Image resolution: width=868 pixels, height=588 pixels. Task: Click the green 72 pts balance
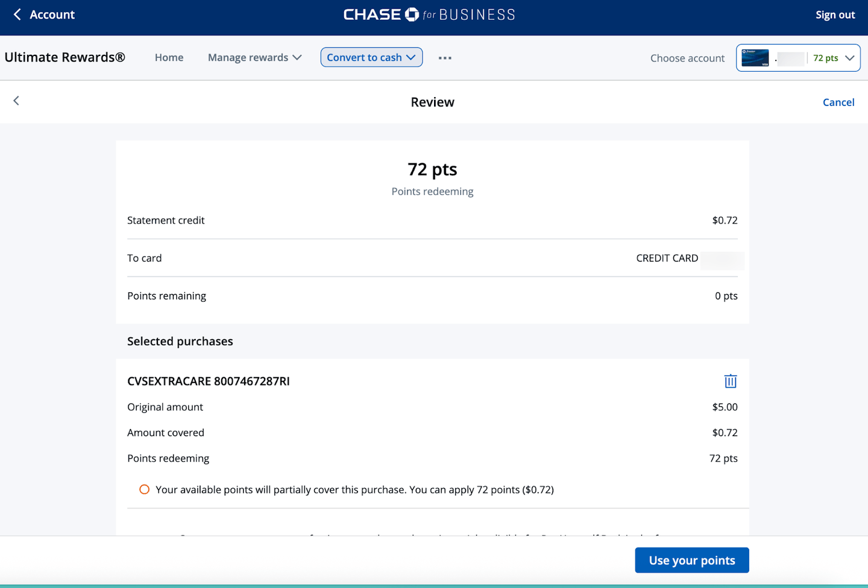825,58
